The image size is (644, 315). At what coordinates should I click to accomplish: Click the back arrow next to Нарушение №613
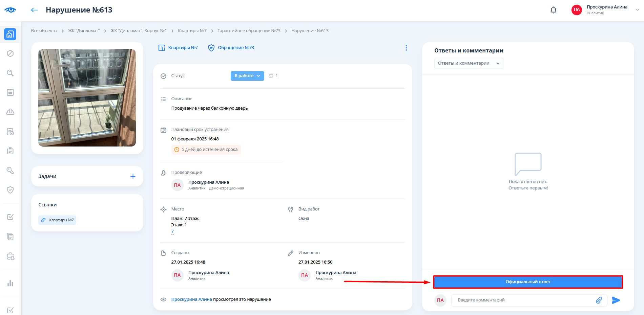[x=34, y=10]
